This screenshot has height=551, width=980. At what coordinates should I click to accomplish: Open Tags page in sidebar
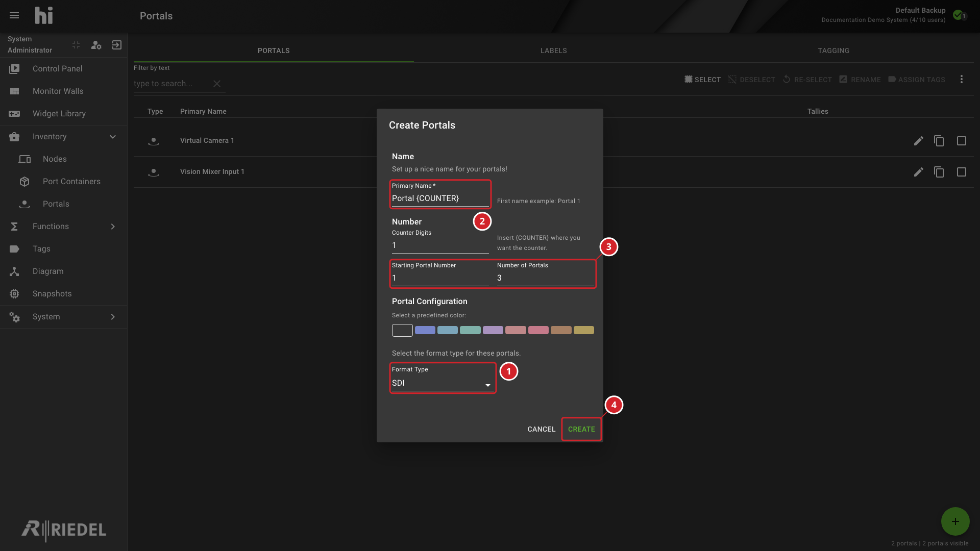64,249
